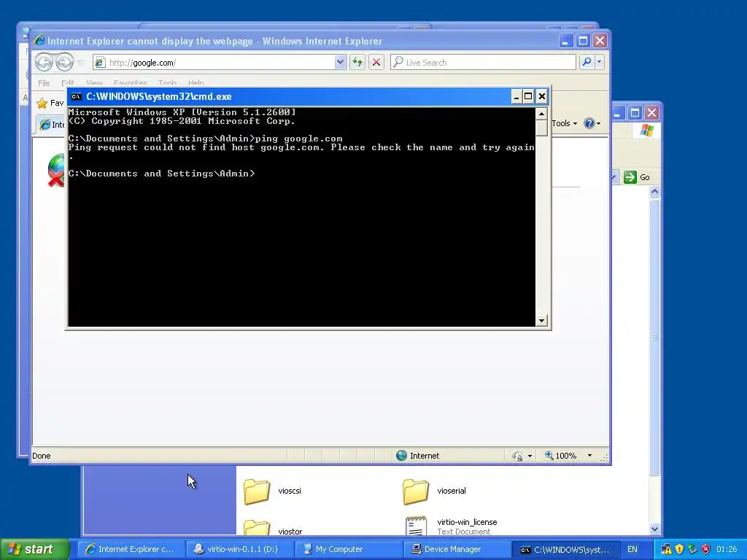
Task: Click the command prompt line in cmd
Action: [161, 174]
